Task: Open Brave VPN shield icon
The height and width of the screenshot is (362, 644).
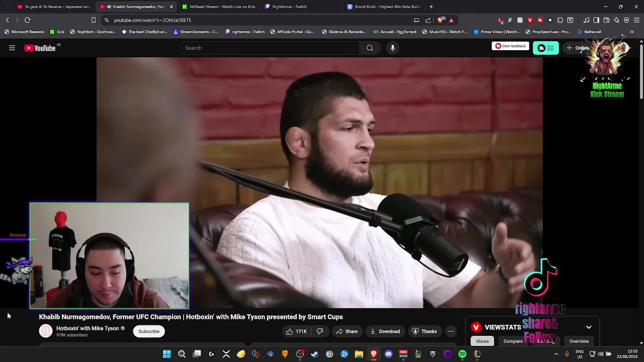Action: click(626, 20)
